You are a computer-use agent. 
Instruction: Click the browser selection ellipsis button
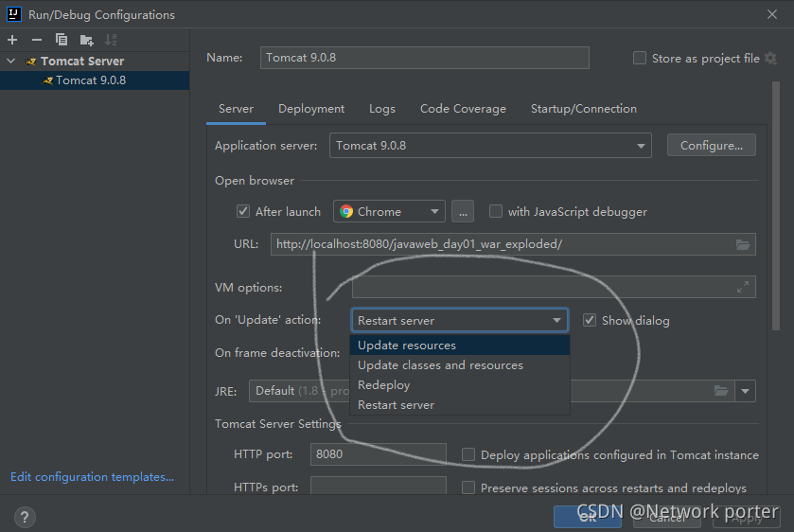(x=463, y=211)
